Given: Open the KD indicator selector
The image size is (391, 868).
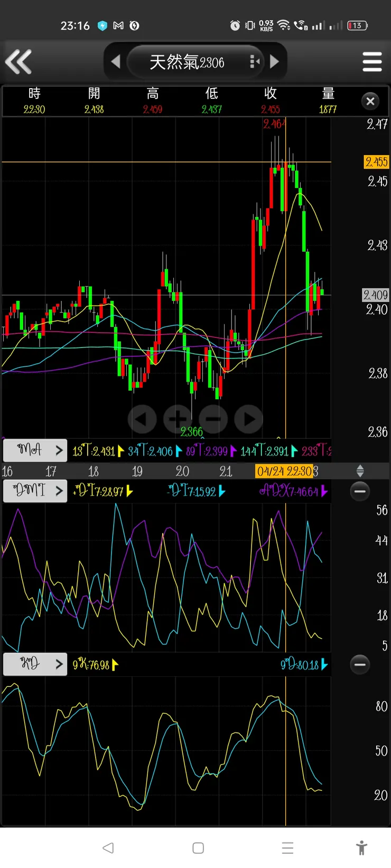Looking at the screenshot, I should click(35, 664).
